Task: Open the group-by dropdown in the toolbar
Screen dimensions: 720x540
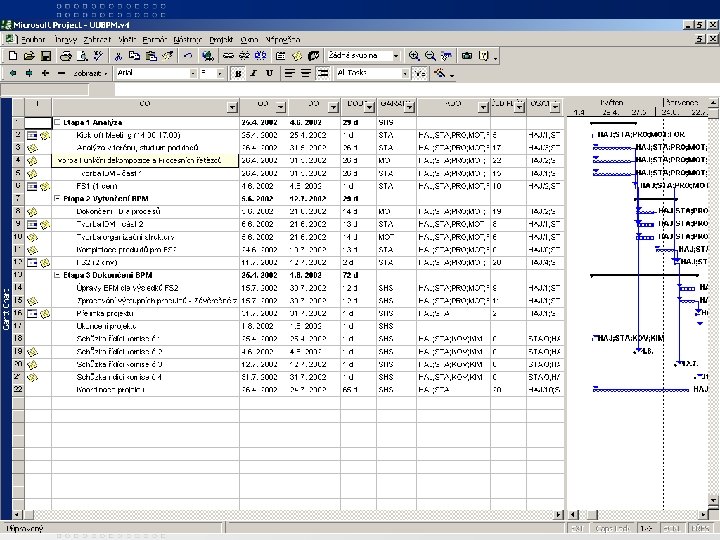Action: (396, 56)
